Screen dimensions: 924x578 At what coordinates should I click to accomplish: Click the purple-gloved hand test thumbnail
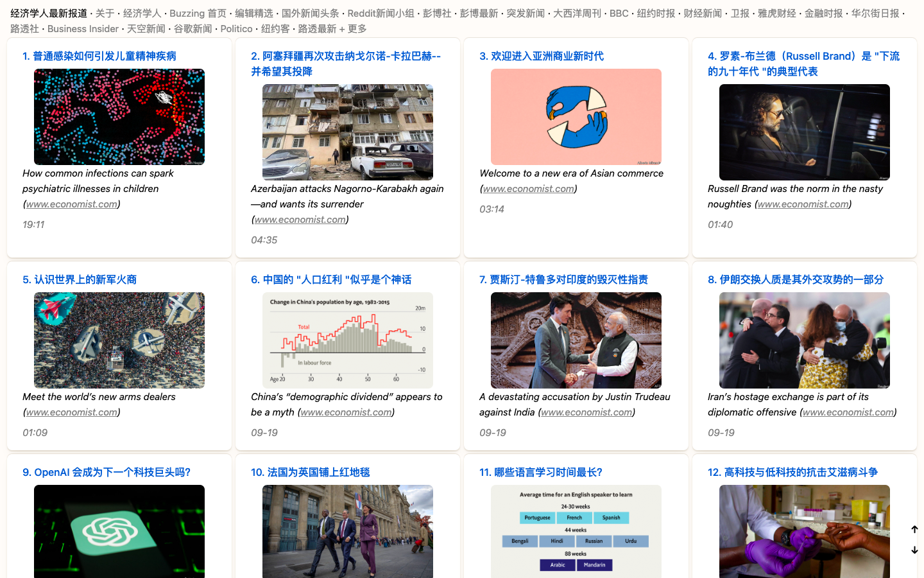pos(805,531)
